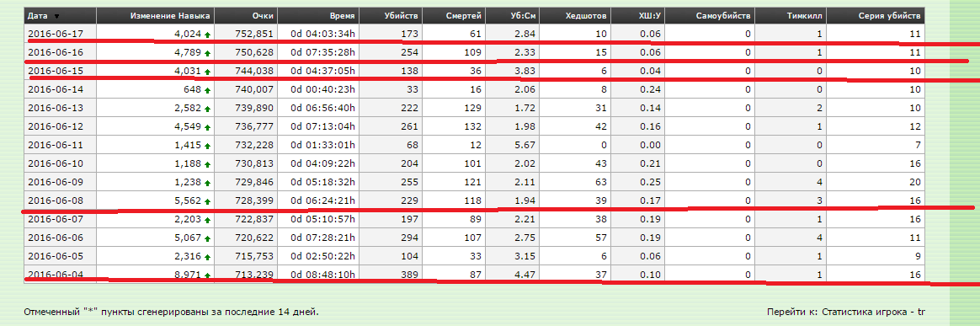
Task: Click the time value 0d 07:13:04h
Action: click(x=323, y=127)
